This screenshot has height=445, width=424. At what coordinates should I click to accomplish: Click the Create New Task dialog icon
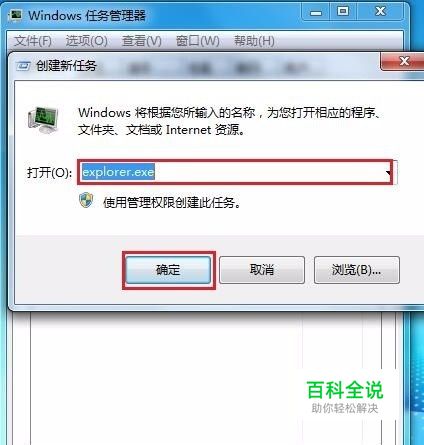(23, 66)
